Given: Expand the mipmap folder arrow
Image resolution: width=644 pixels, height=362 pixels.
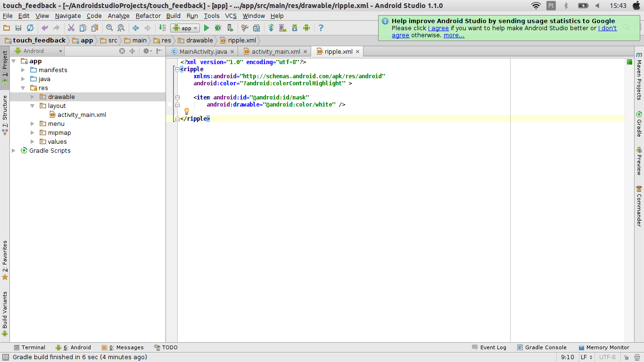Looking at the screenshot, I should click(33, 132).
